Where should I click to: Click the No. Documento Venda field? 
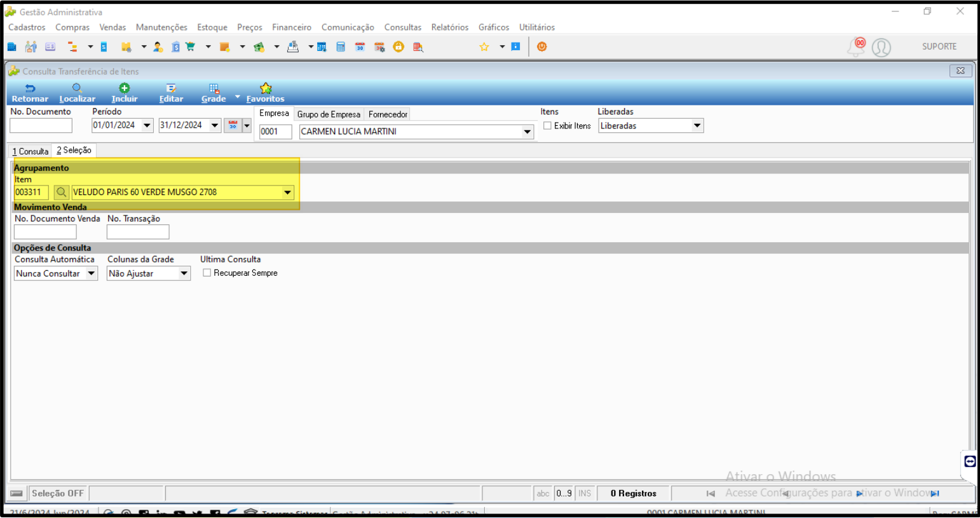click(x=45, y=232)
